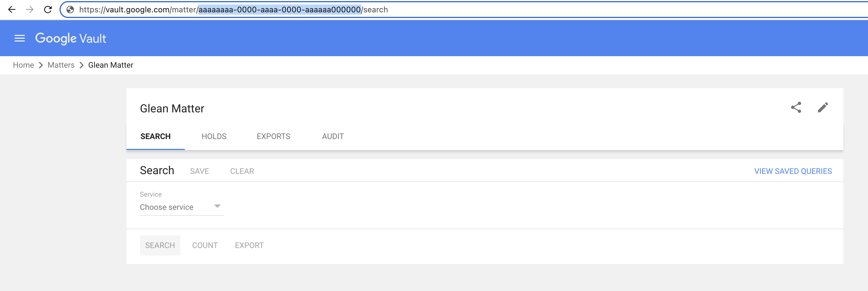Click the browser back arrow
The height and width of the screenshot is (291, 868).
[x=12, y=10]
